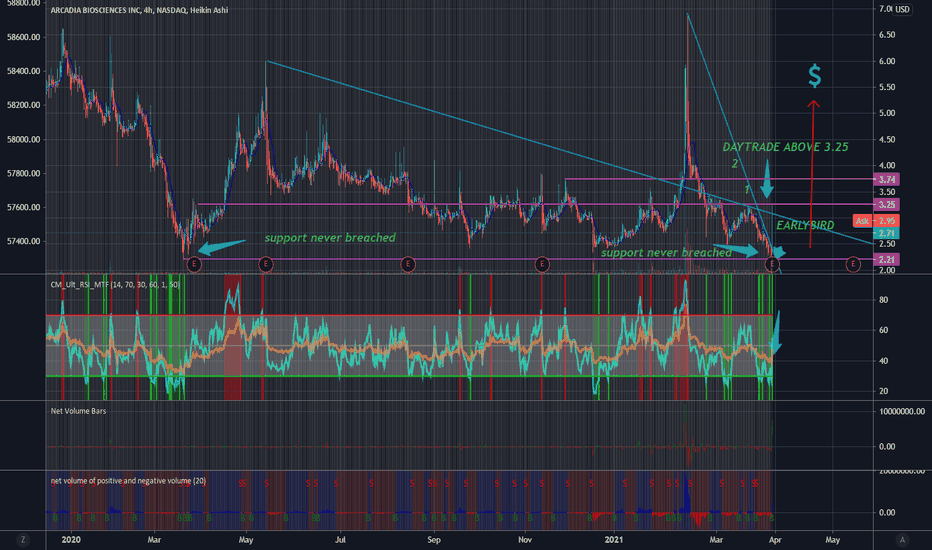Screen dimensions: 932x550
Task: Select the cyan down arrow in the RSI pane
Action: pyautogui.click(x=775, y=333)
